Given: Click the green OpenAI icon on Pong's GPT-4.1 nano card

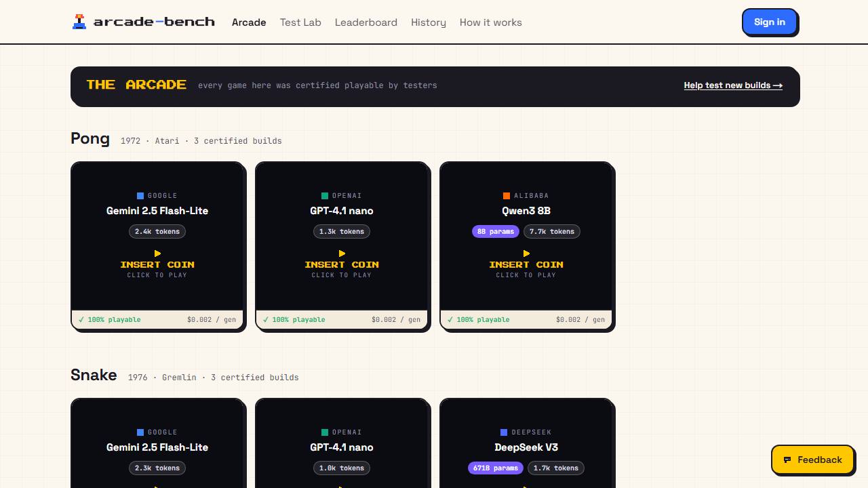Looking at the screenshot, I should [325, 196].
